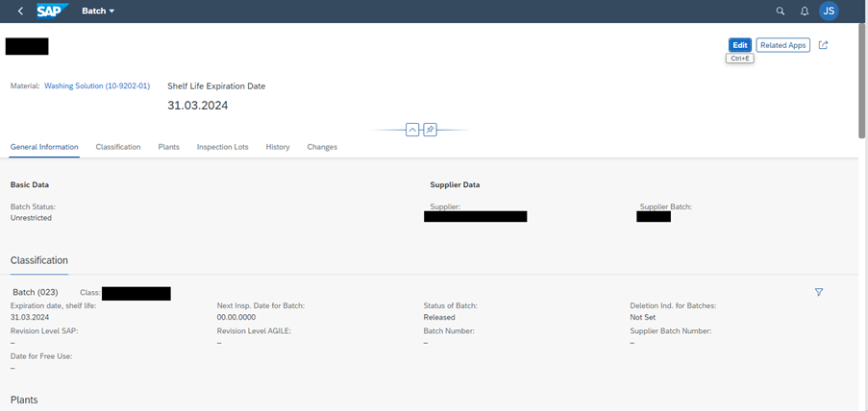Open the Inspection Lots tab
Image resolution: width=868 pixels, height=411 pixels.
(222, 147)
